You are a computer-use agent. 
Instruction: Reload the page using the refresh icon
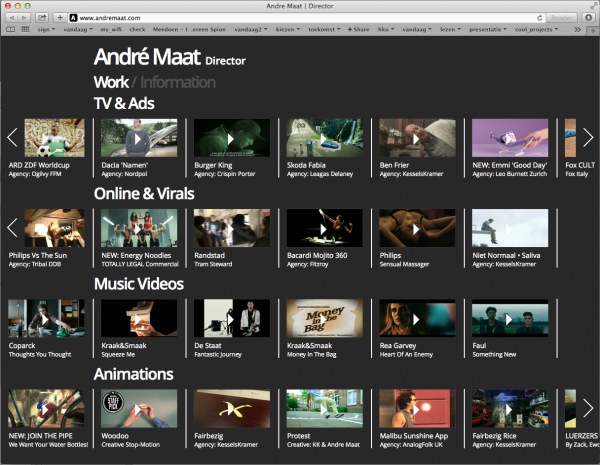pyautogui.click(x=540, y=18)
